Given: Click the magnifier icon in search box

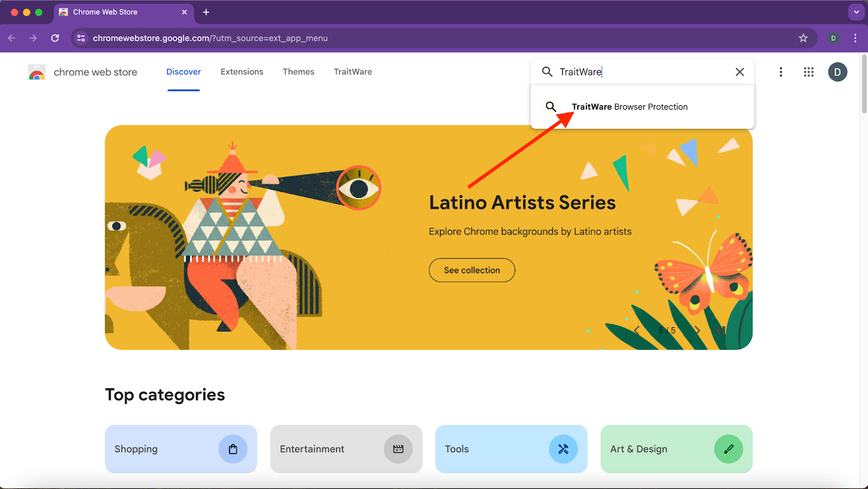Looking at the screenshot, I should (x=547, y=72).
